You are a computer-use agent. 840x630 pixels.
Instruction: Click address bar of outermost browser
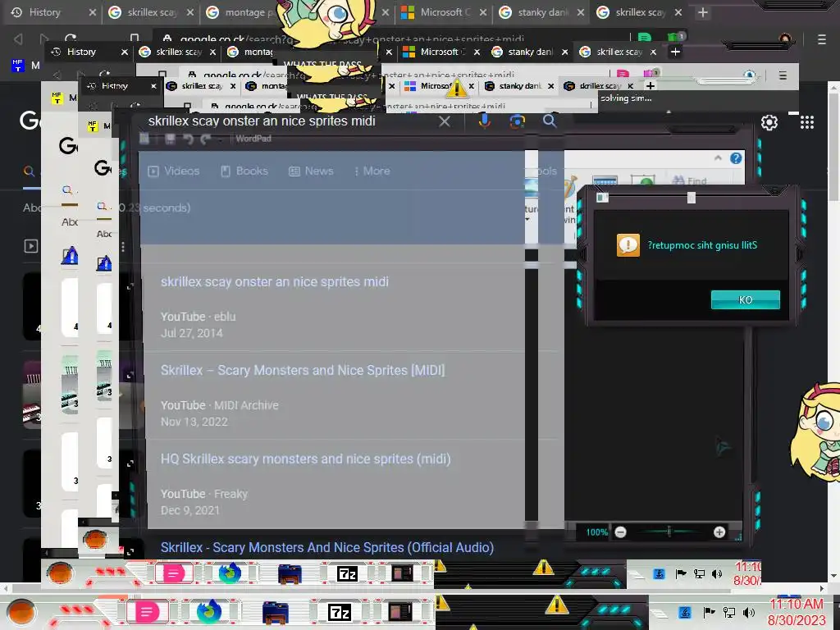[391, 39]
